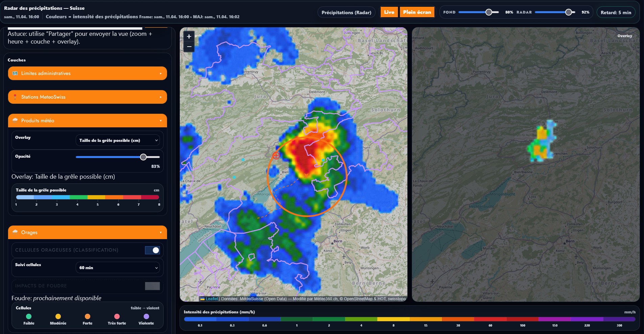Click the map icon beside Limites administratives
Screen dimensions: 644x334
[15, 73]
